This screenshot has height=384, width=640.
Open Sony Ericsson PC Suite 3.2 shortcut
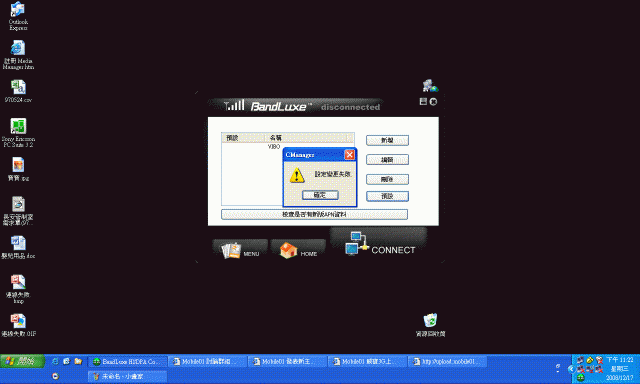tap(18, 133)
